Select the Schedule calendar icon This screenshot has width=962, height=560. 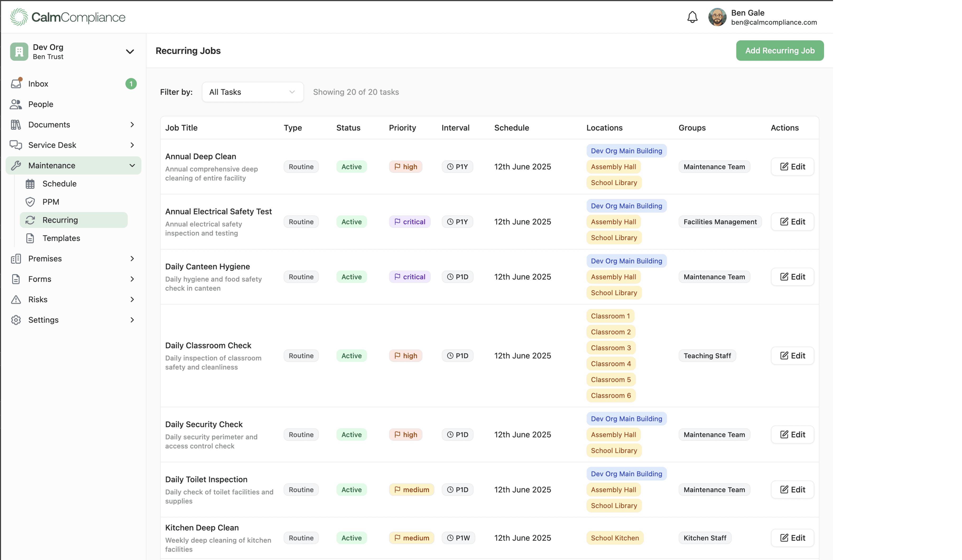(x=31, y=184)
